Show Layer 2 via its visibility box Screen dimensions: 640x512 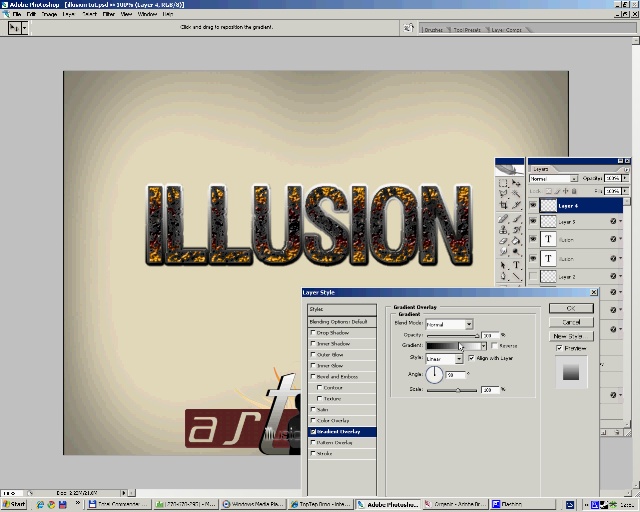pyautogui.click(x=533, y=276)
